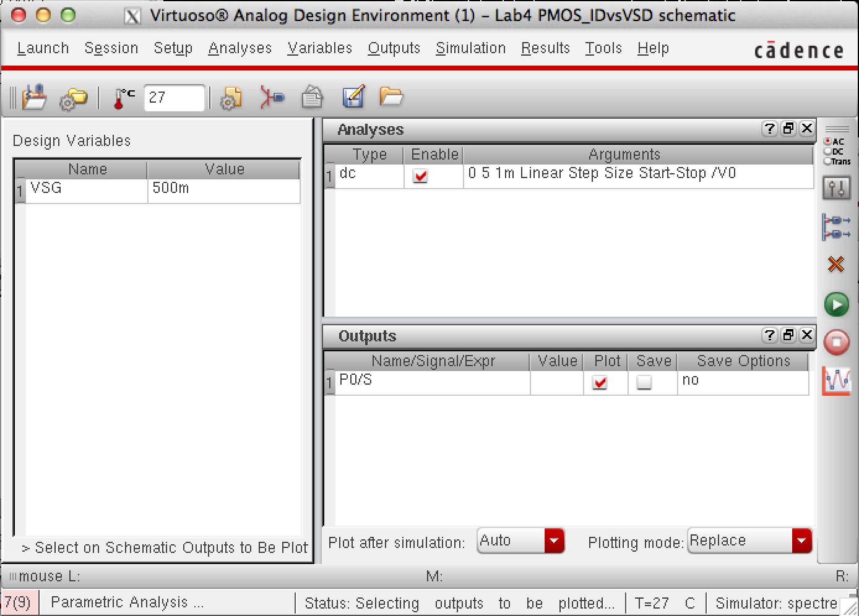This screenshot has width=859, height=616.
Task: Click the Outputs table Value column header
Action: (557, 361)
